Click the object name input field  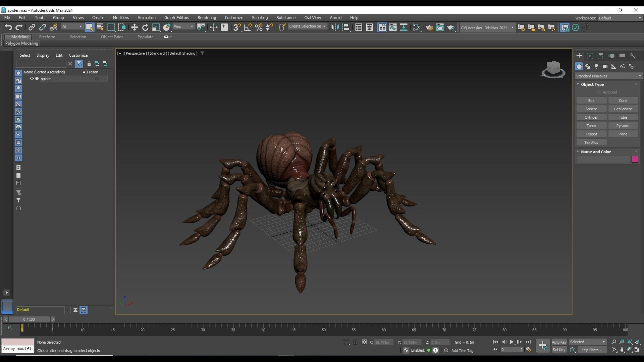603,159
